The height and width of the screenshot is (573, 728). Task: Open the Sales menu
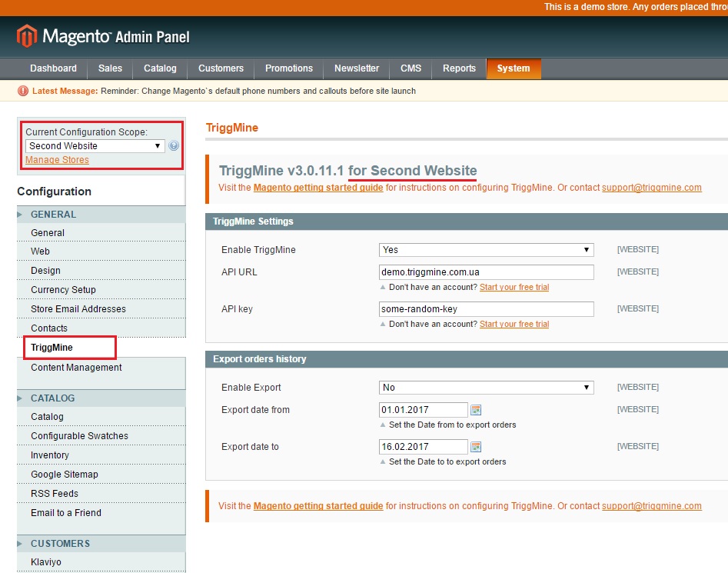coord(110,68)
